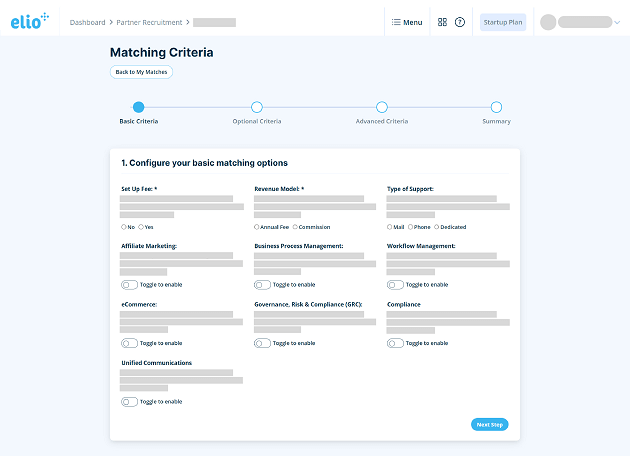Select the Basic Criteria step circle
Viewport: 630px width, 456px height.
click(x=139, y=107)
